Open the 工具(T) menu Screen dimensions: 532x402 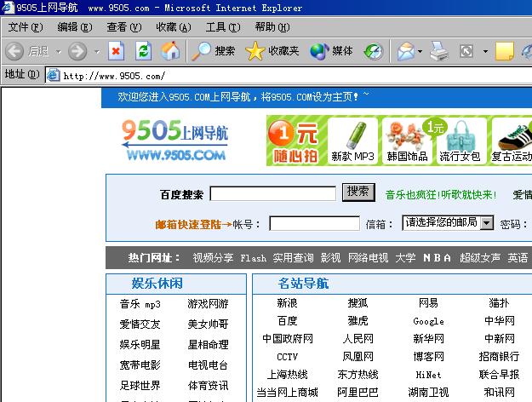[x=223, y=26]
